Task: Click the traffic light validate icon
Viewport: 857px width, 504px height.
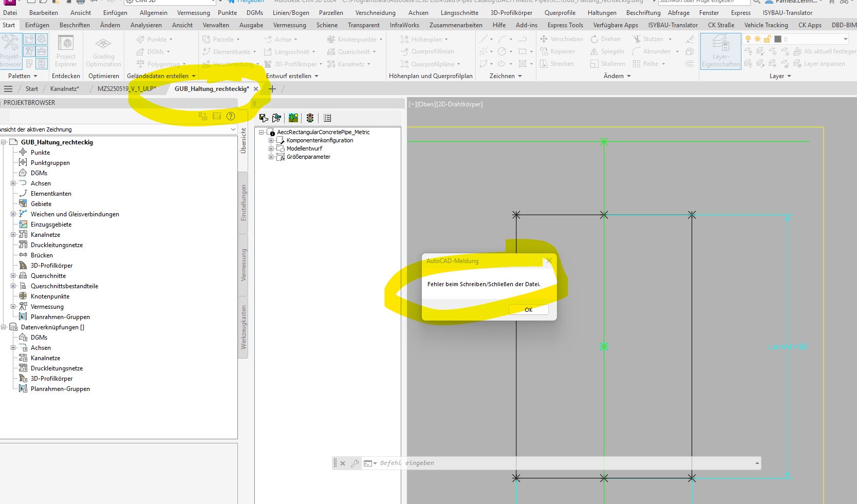Action: 310,118
